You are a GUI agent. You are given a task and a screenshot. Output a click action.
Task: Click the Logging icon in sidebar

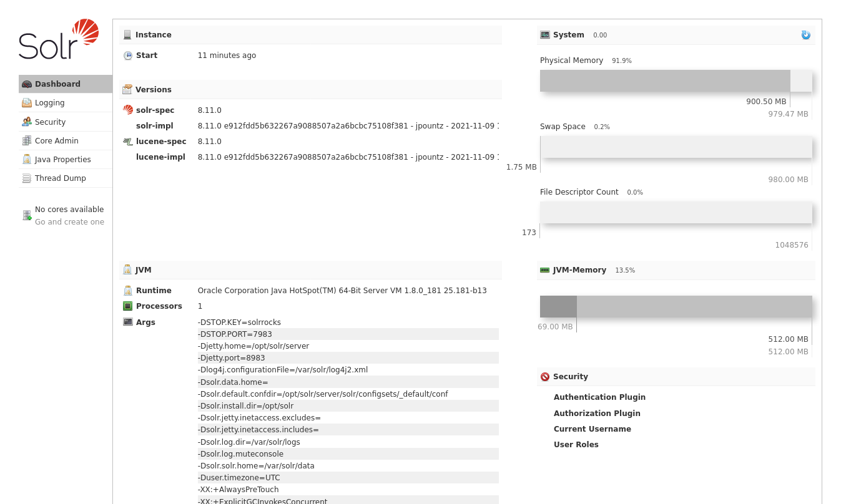(27, 103)
